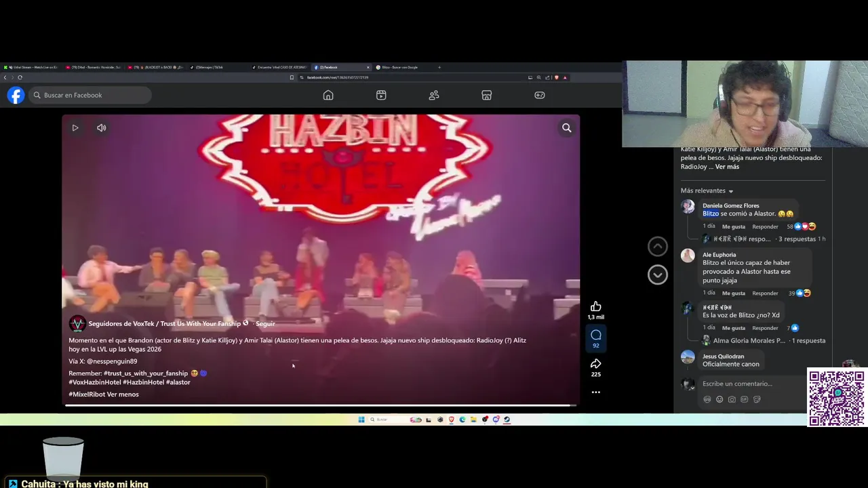Image resolution: width=868 pixels, height=488 pixels.
Task: Expand Alma Gloria Morales 1 respuesta thread
Action: pyautogui.click(x=769, y=341)
